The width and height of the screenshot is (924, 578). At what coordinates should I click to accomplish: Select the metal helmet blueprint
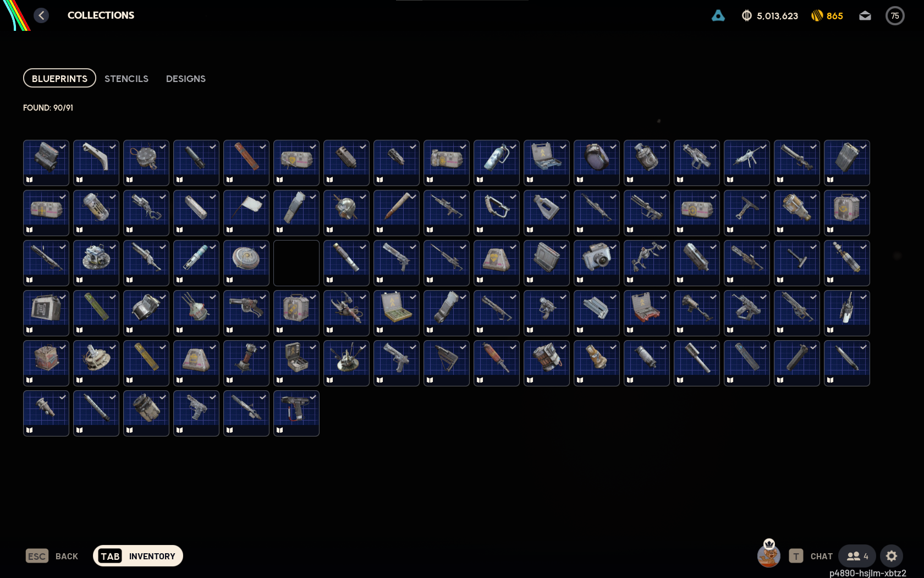pos(346,213)
